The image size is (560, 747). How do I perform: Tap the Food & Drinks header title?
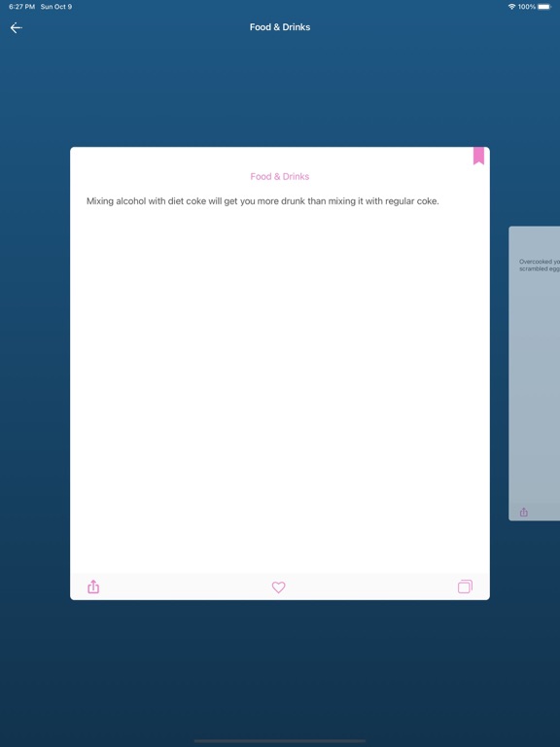click(280, 27)
